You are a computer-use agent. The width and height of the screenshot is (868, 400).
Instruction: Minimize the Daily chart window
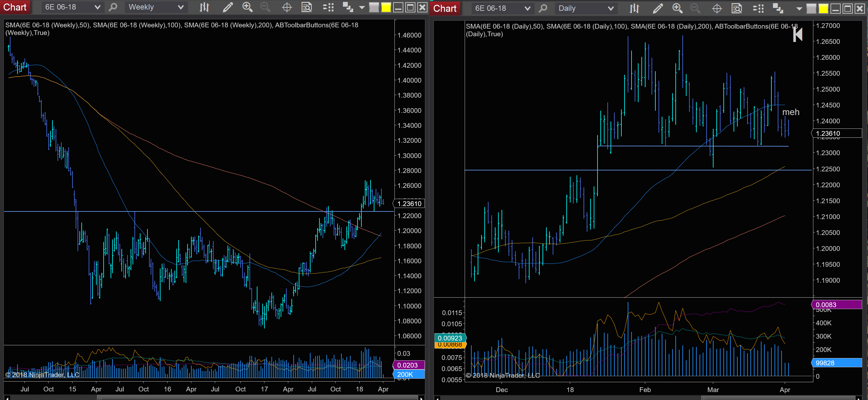pyautogui.click(x=835, y=8)
